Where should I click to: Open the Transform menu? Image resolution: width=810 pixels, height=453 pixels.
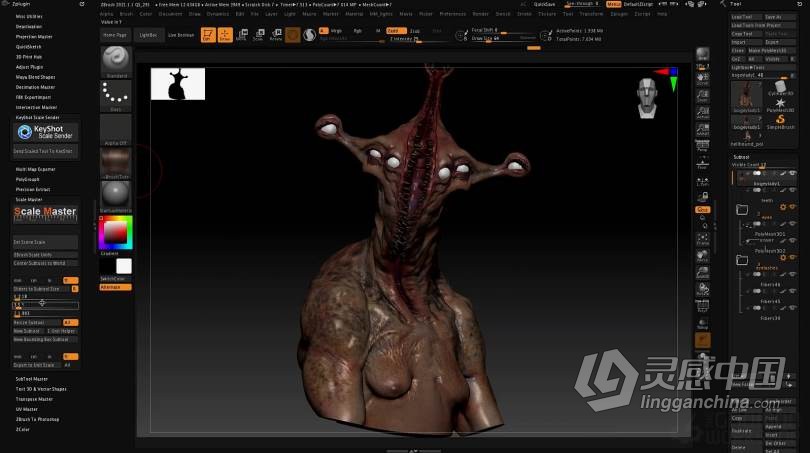point(591,14)
